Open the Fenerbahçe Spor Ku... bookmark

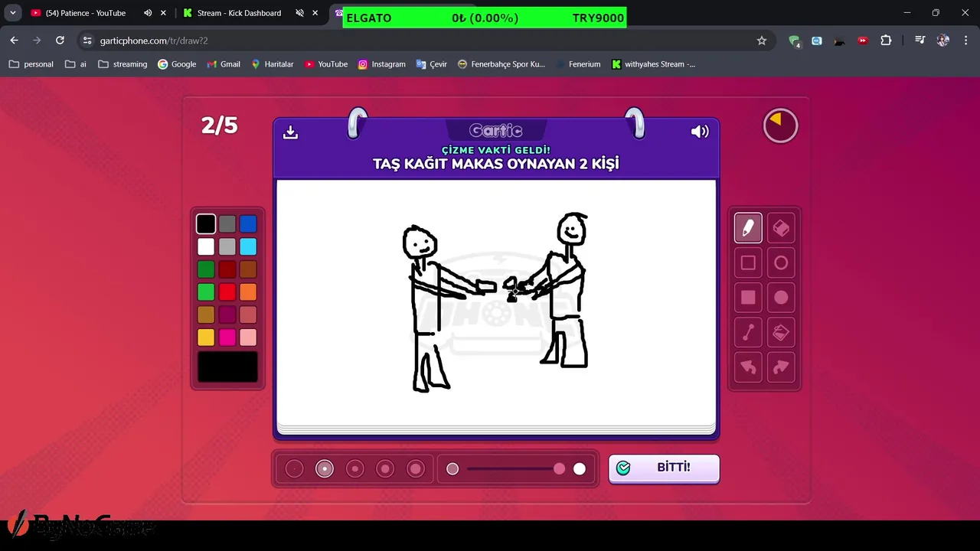pyautogui.click(x=501, y=64)
